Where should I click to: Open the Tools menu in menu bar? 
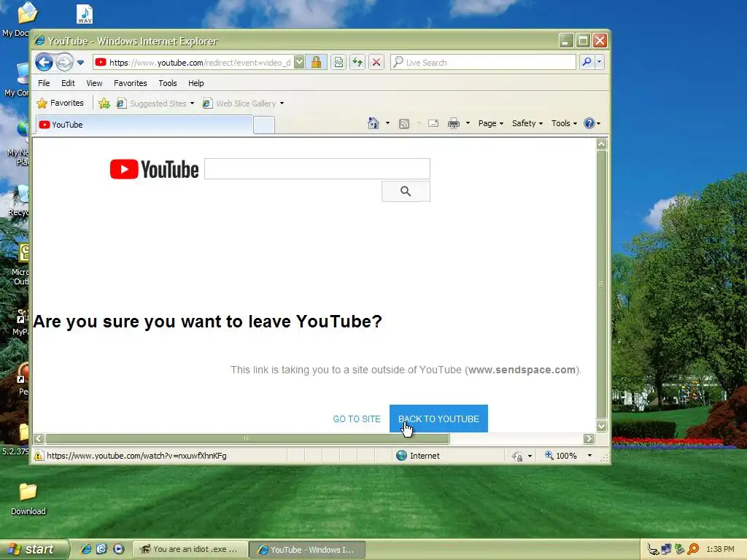[x=168, y=83]
